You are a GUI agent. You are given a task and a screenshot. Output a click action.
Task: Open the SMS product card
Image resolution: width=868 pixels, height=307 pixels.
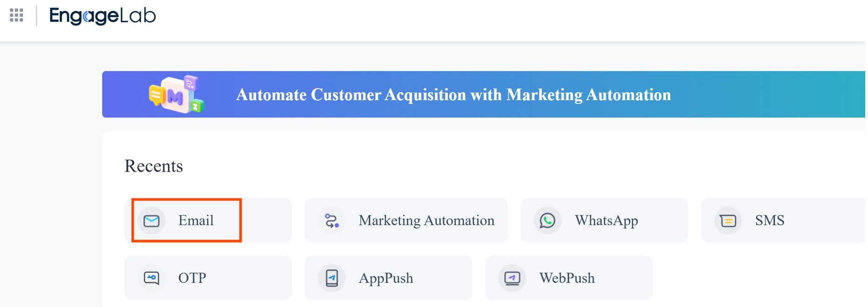point(784,220)
